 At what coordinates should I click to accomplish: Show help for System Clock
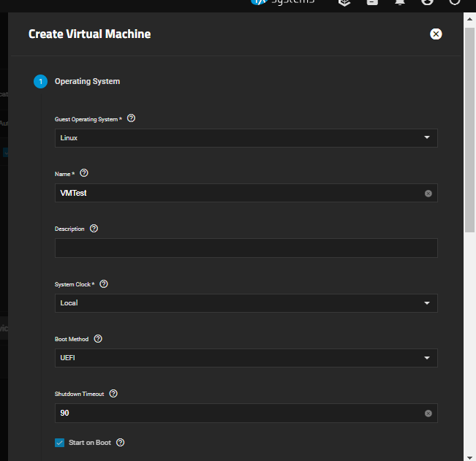[x=104, y=284]
